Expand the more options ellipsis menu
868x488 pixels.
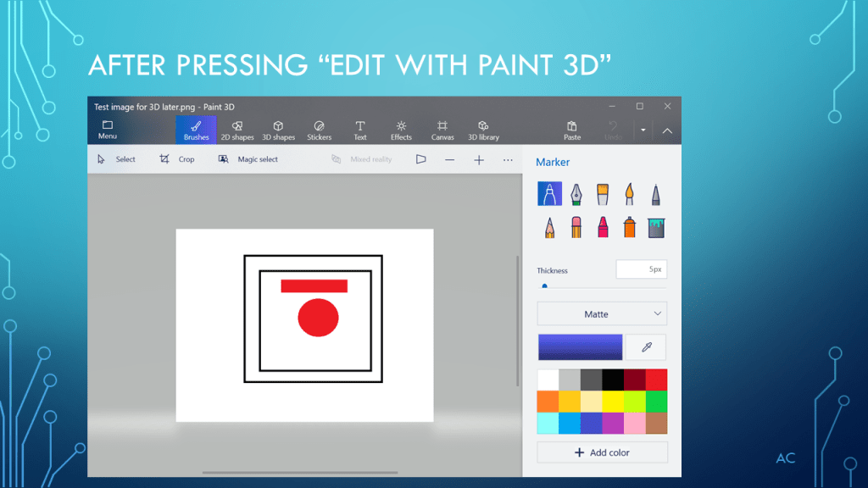[508, 159]
